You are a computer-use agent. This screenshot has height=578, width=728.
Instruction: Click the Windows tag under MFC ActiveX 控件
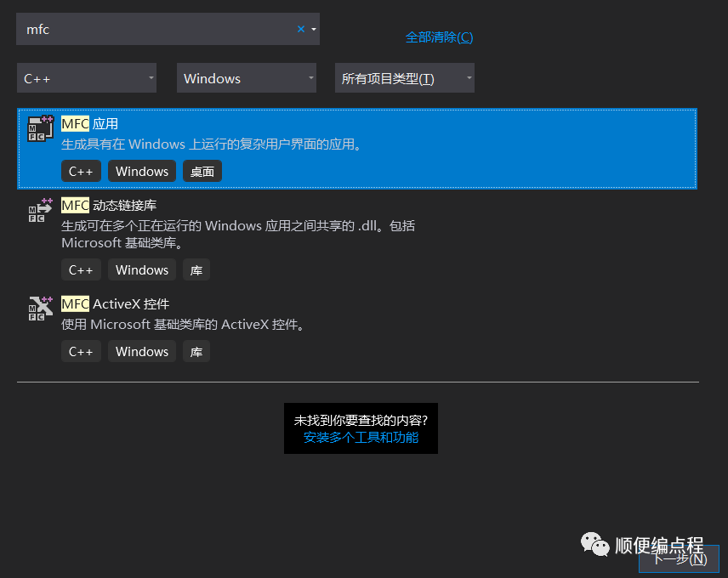(x=142, y=351)
